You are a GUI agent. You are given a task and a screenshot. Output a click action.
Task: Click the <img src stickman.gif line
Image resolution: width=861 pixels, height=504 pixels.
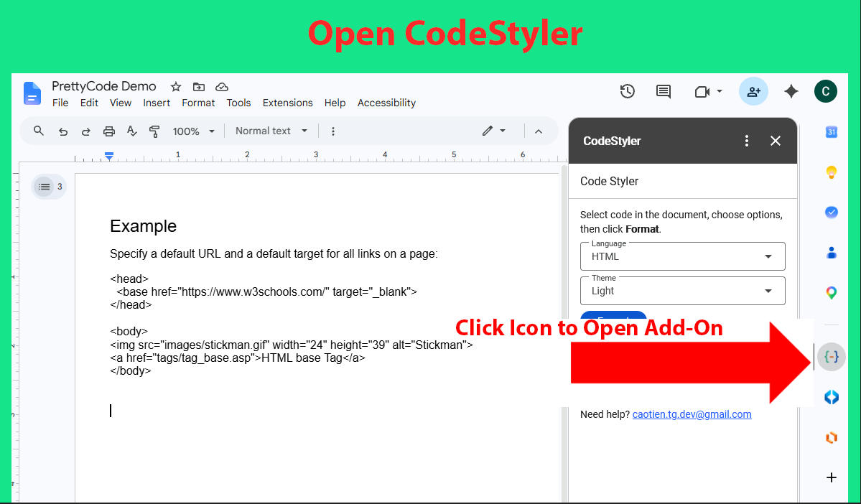point(292,345)
